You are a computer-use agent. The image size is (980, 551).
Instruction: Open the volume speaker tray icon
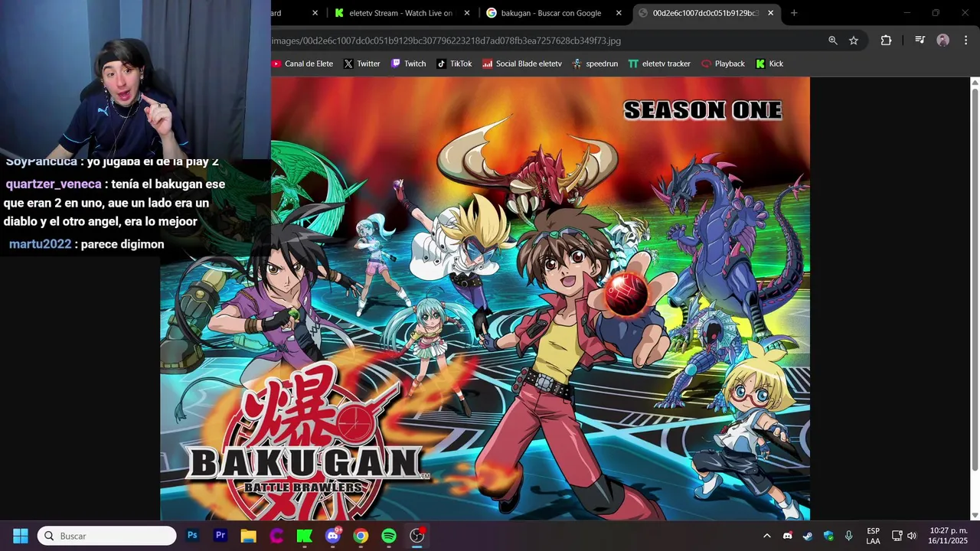coord(911,536)
